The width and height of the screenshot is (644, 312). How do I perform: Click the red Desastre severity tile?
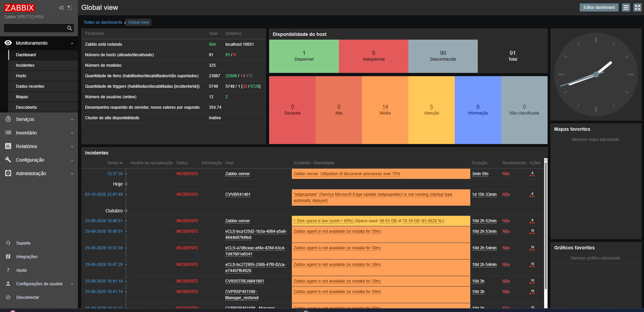[292, 110]
